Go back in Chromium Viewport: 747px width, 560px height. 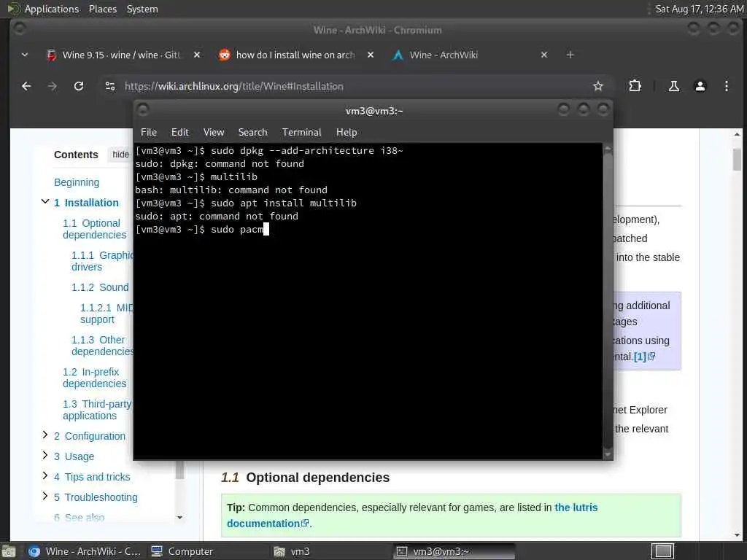coord(26,86)
